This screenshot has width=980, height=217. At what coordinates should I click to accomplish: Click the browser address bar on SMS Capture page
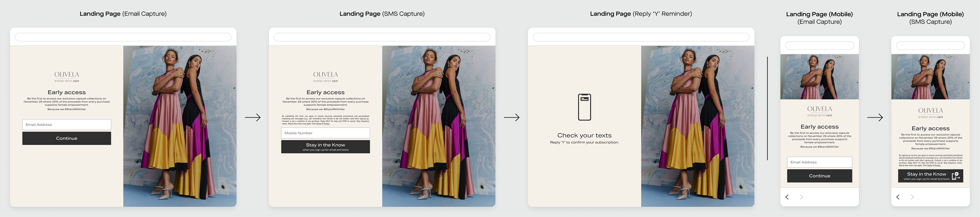[x=382, y=37]
